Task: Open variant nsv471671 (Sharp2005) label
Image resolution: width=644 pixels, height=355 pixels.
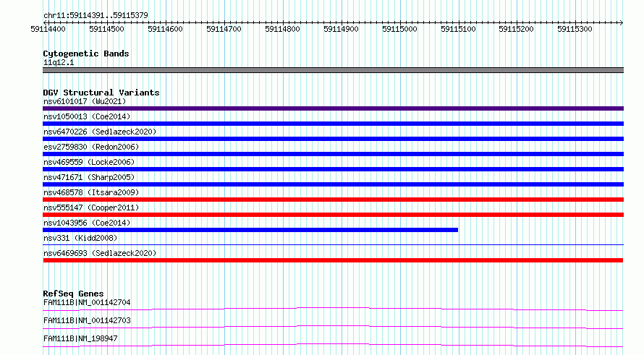Action: click(x=89, y=177)
